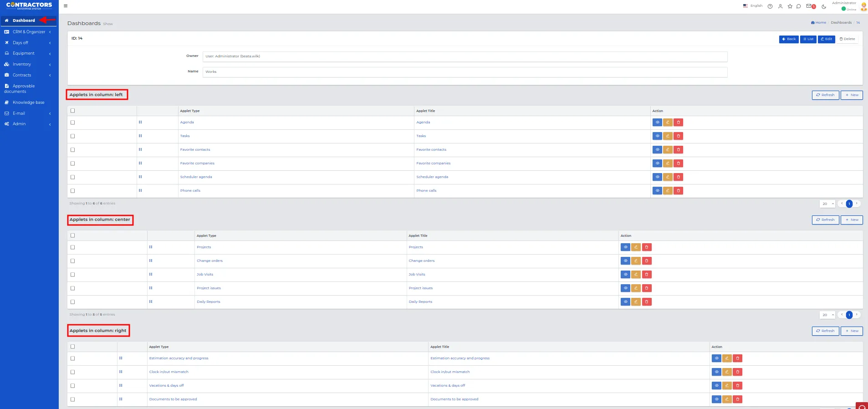Select all applets in left column table

point(73,111)
